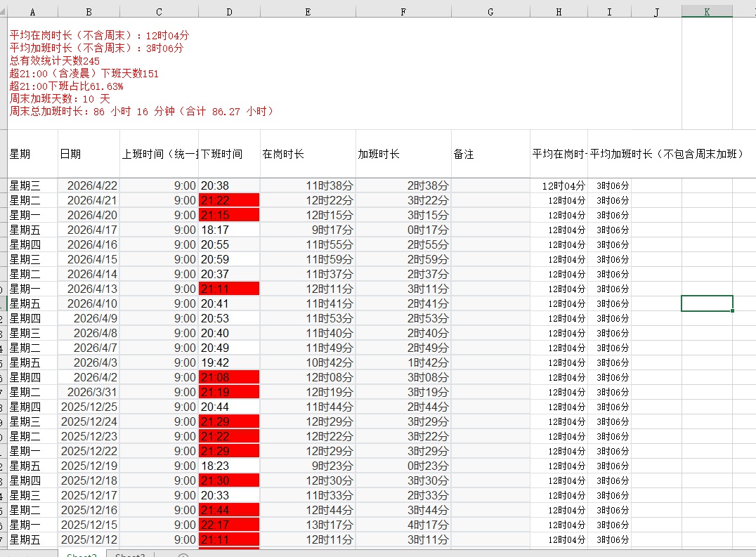Click the '20:41' cell for 2026/4/10
Image resolution: width=756 pixels, height=557 pixels.
(229, 303)
